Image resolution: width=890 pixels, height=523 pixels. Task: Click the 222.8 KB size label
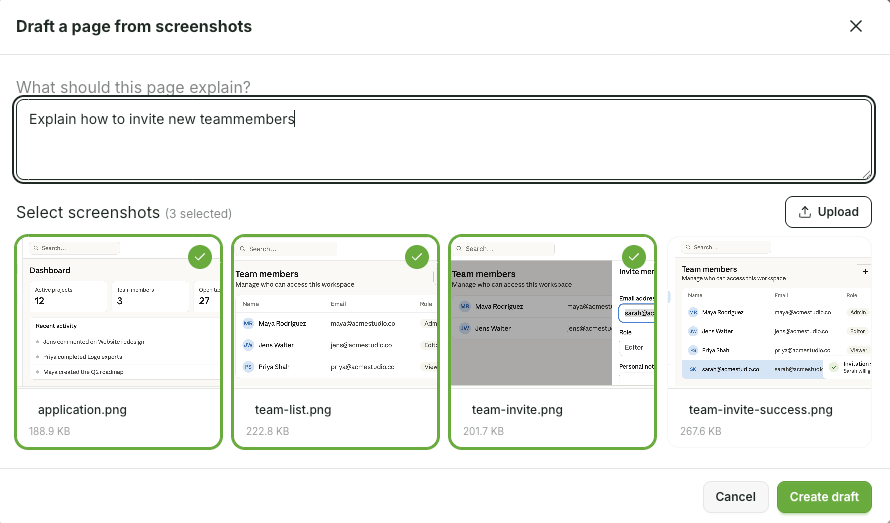(267, 431)
